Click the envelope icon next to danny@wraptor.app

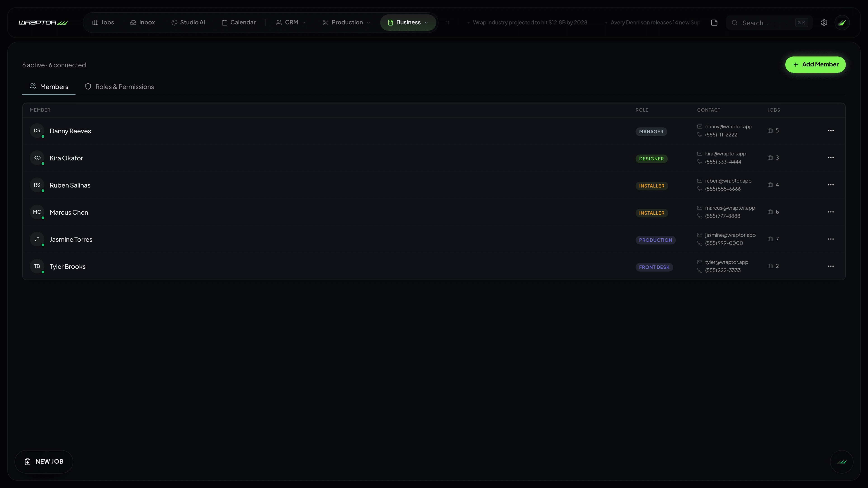(x=700, y=127)
